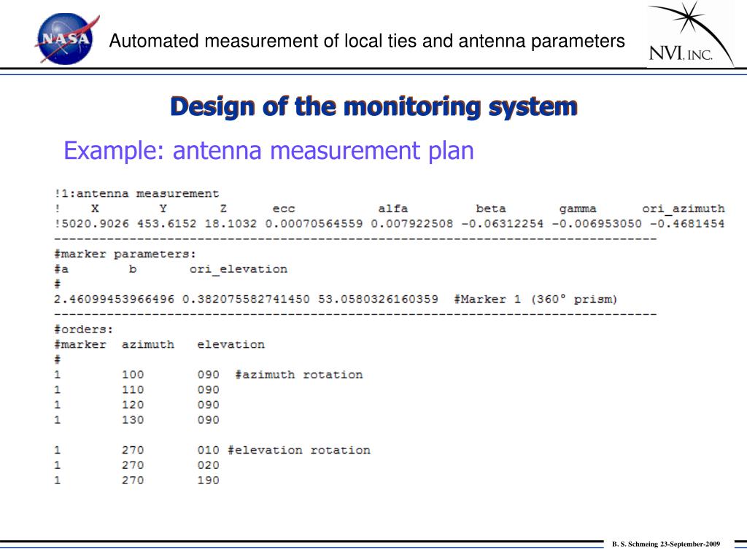Click the 'ori_elevation' column label
Screen dimensions: 747x560
pyautogui.click(x=239, y=270)
